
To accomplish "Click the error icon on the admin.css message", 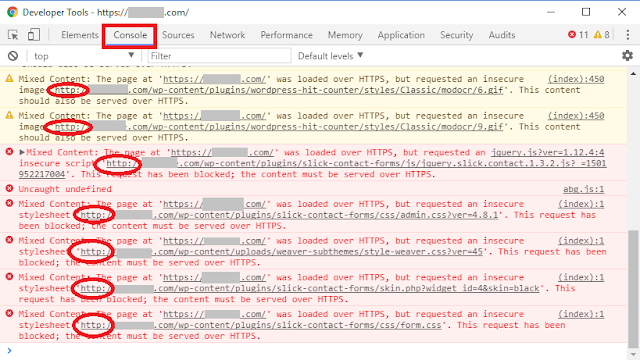I will [9, 203].
